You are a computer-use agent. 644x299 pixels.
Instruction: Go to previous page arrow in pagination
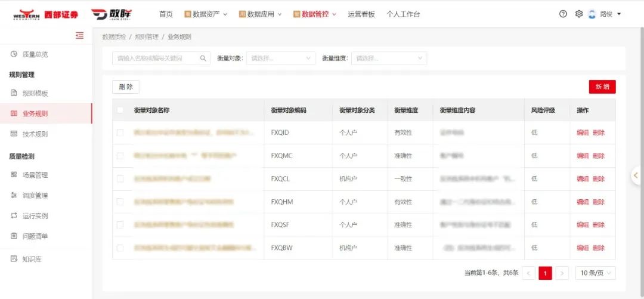(x=528, y=273)
